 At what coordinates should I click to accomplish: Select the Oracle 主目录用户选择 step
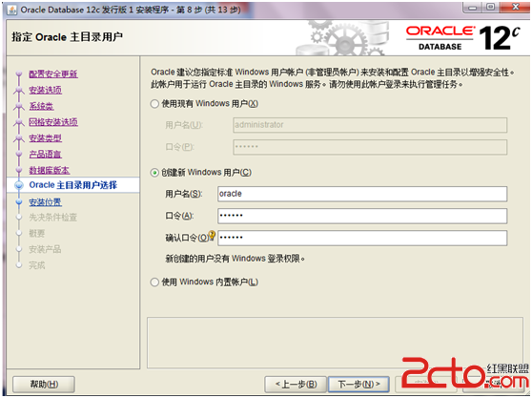(73, 185)
